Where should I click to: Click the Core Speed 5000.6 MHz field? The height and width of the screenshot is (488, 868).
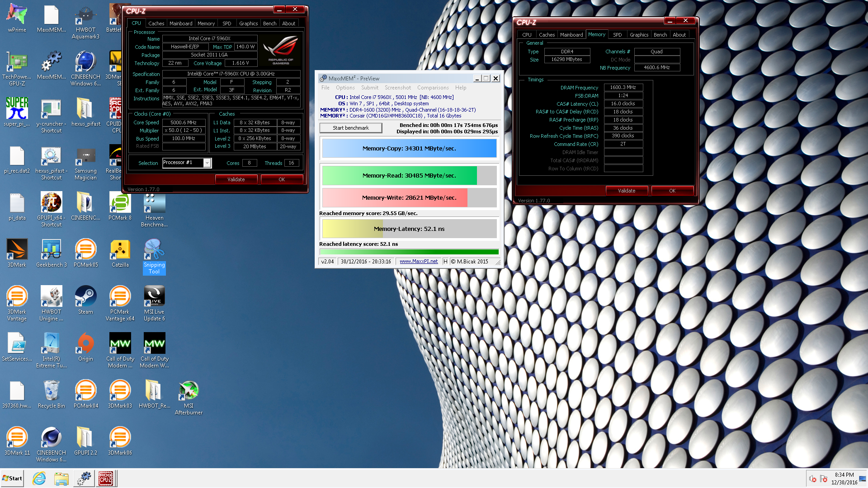click(x=184, y=122)
